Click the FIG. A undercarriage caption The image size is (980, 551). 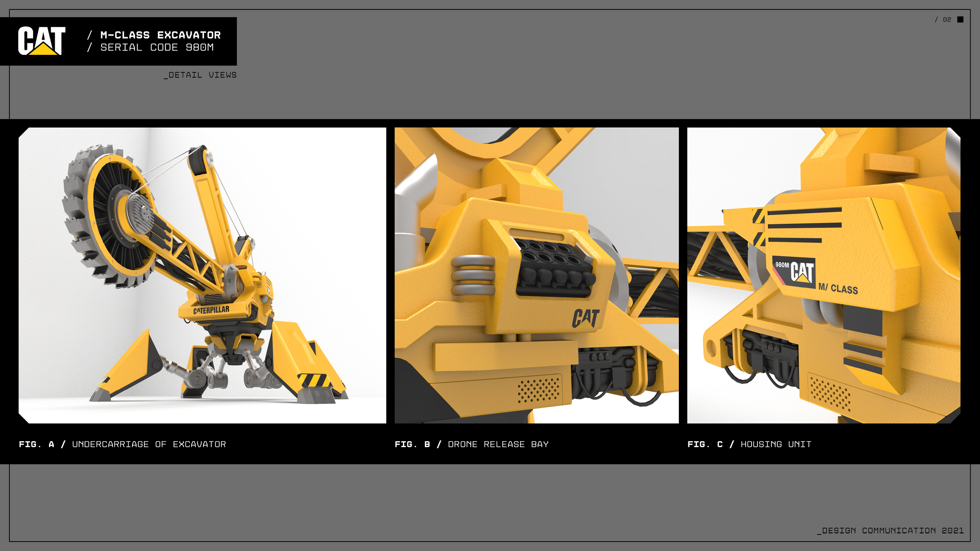(x=122, y=444)
